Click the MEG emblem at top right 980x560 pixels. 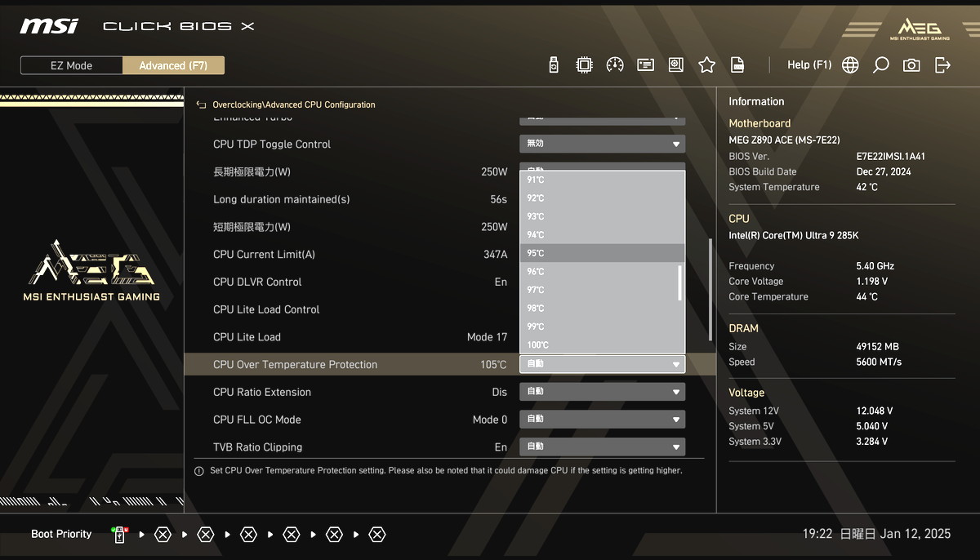pyautogui.click(x=920, y=29)
